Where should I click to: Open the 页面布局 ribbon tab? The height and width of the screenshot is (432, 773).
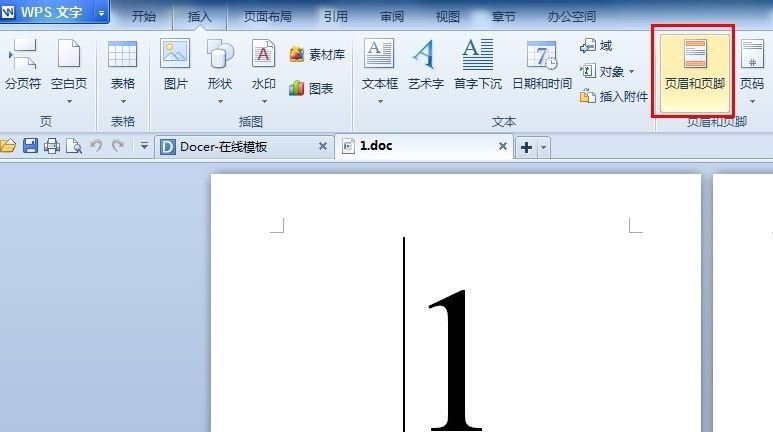click(x=268, y=17)
